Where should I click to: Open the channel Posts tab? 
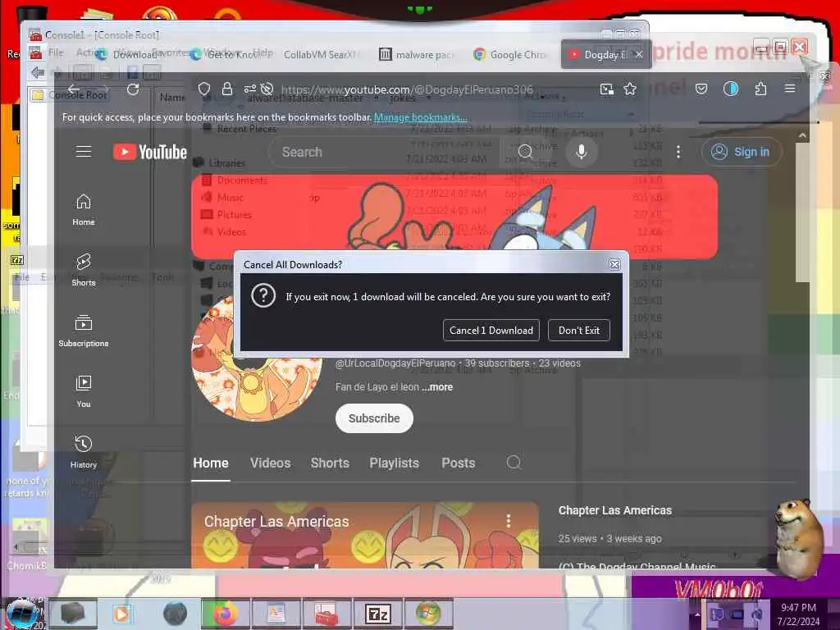click(x=458, y=463)
